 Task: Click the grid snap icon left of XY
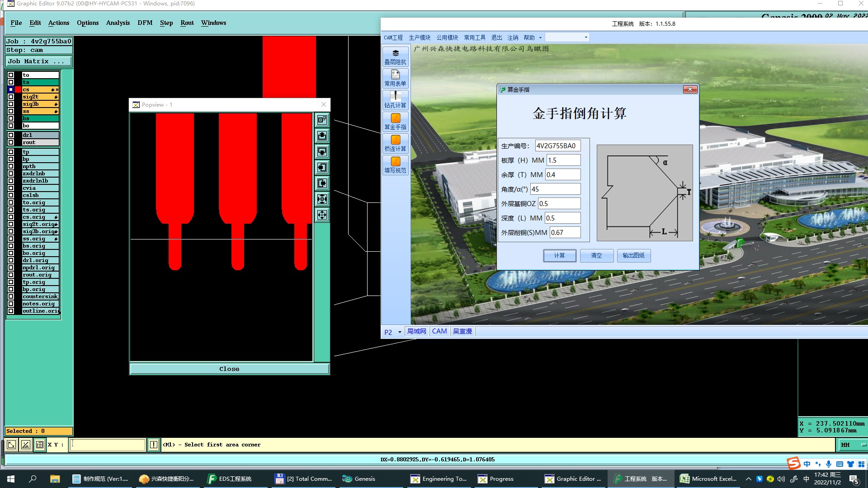(x=40, y=445)
